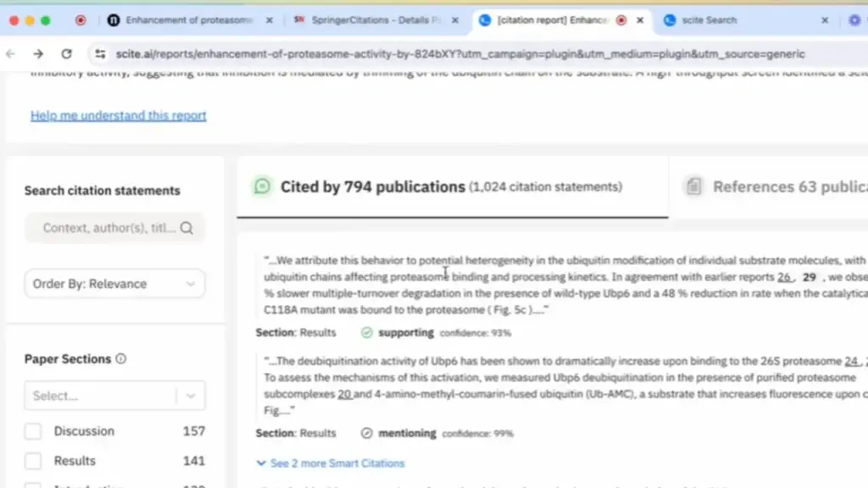Click the Paper Sections info icon
868x488 pixels.
120,359
